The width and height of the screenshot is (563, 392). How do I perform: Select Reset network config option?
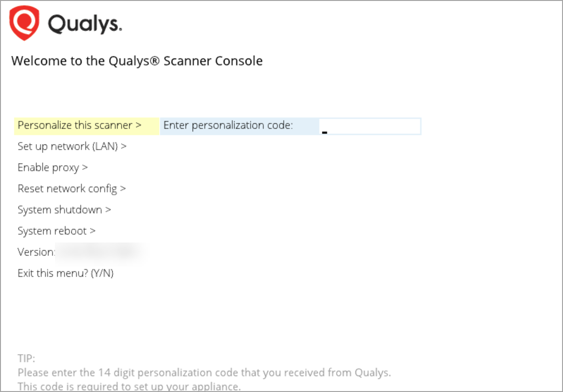(x=71, y=188)
